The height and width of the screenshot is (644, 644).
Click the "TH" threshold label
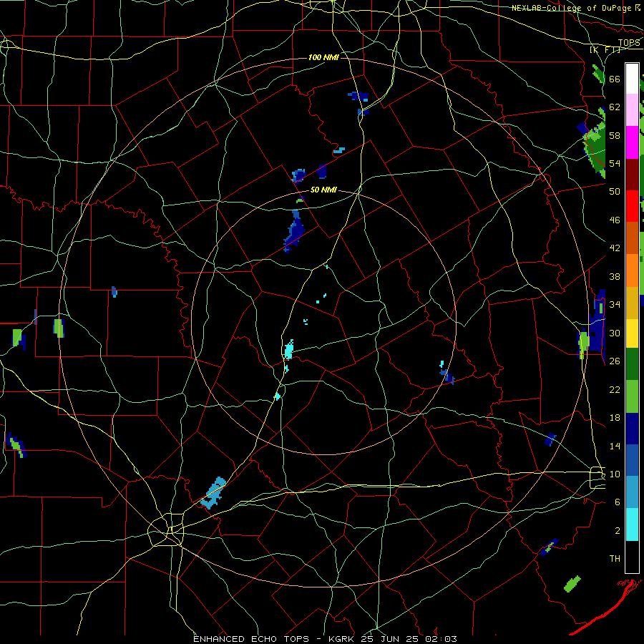tap(615, 559)
